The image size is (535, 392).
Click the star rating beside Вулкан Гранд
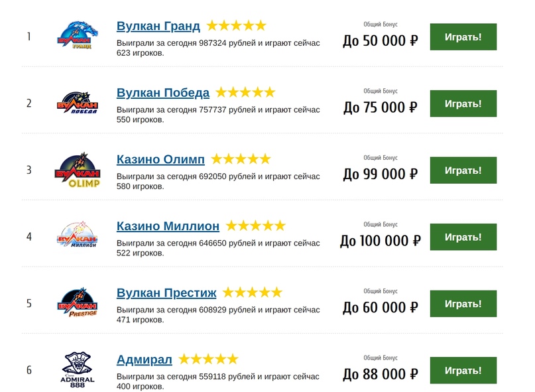coord(237,26)
